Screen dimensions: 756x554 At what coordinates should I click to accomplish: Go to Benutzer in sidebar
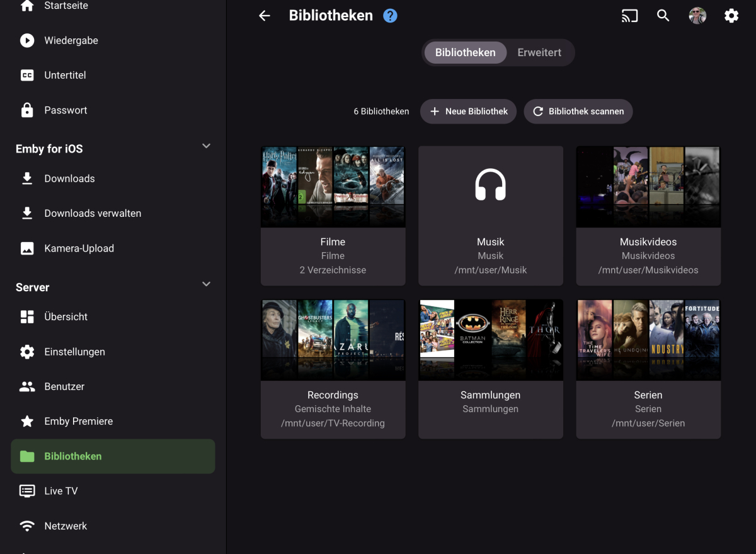[64, 386]
